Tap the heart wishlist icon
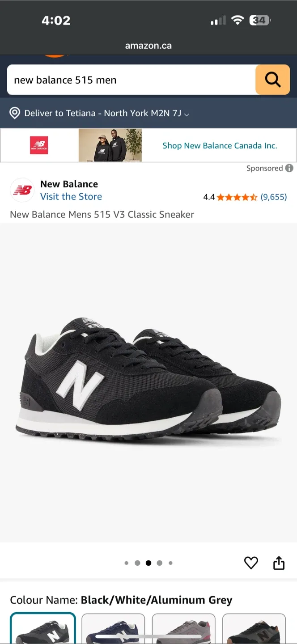This screenshot has width=297, height=644. [x=251, y=563]
